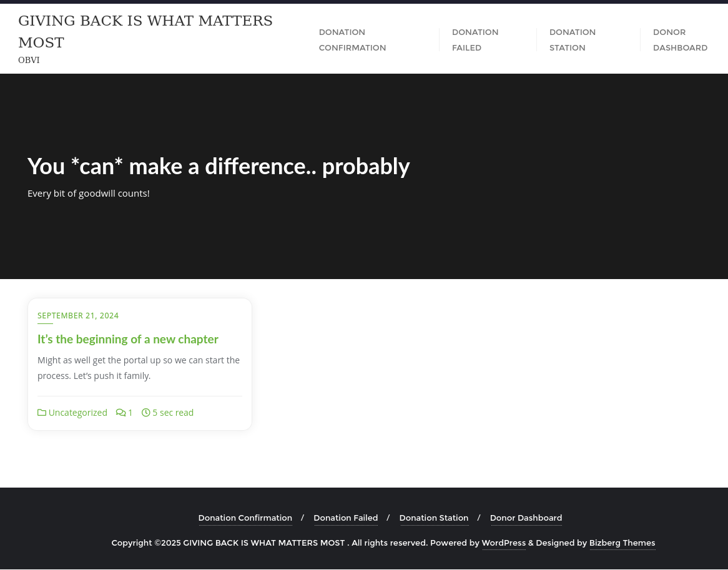Open the Uncategorized category
Viewport: 728px width, 570px height.
tap(77, 412)
